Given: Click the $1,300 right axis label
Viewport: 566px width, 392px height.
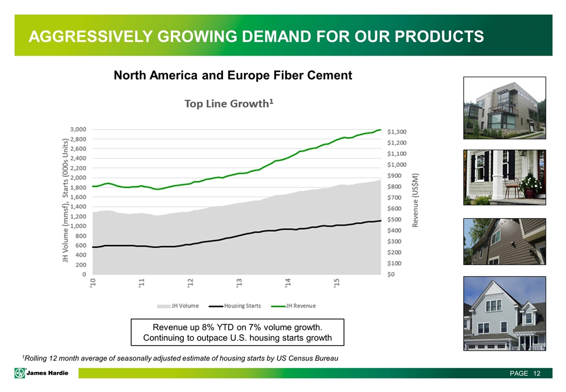Looking at the screenshot, I should 396,132.
